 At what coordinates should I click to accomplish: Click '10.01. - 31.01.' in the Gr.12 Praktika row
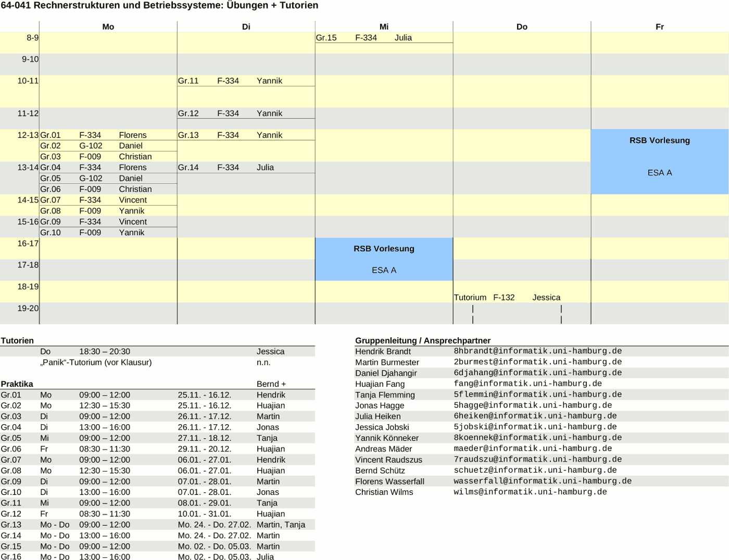205,514
